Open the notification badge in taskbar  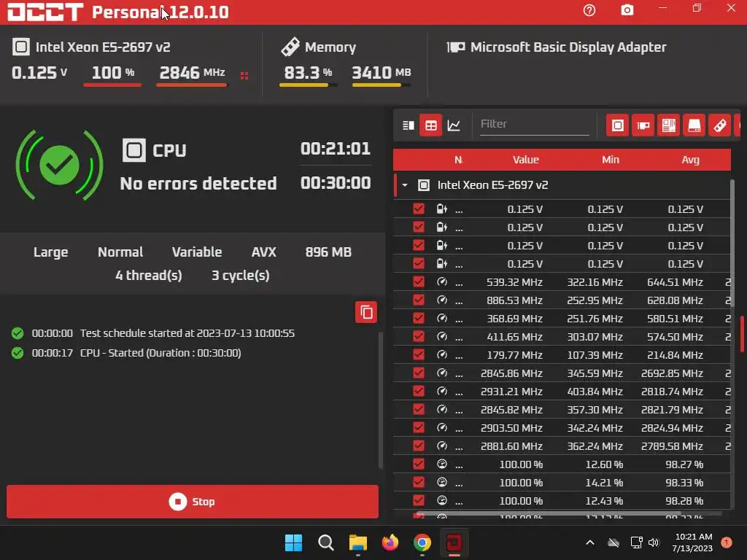(727, 542)
